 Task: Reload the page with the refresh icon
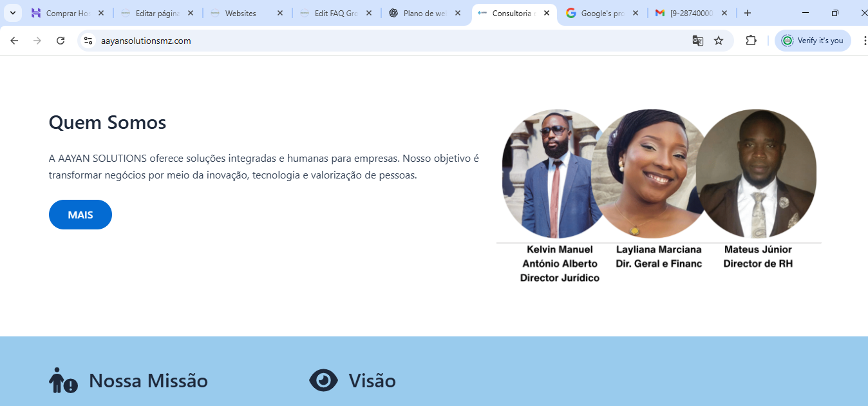pos(61,41)
